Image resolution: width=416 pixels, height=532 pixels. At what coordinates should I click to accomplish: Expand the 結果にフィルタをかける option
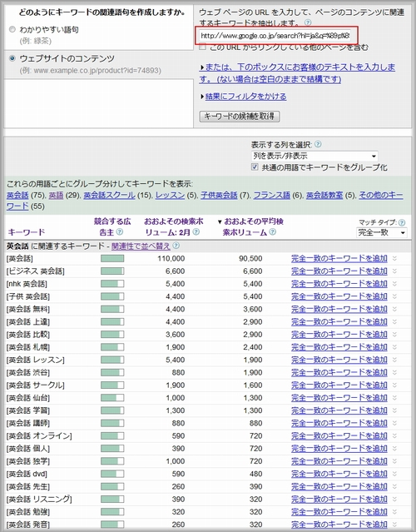pos(244,97)
